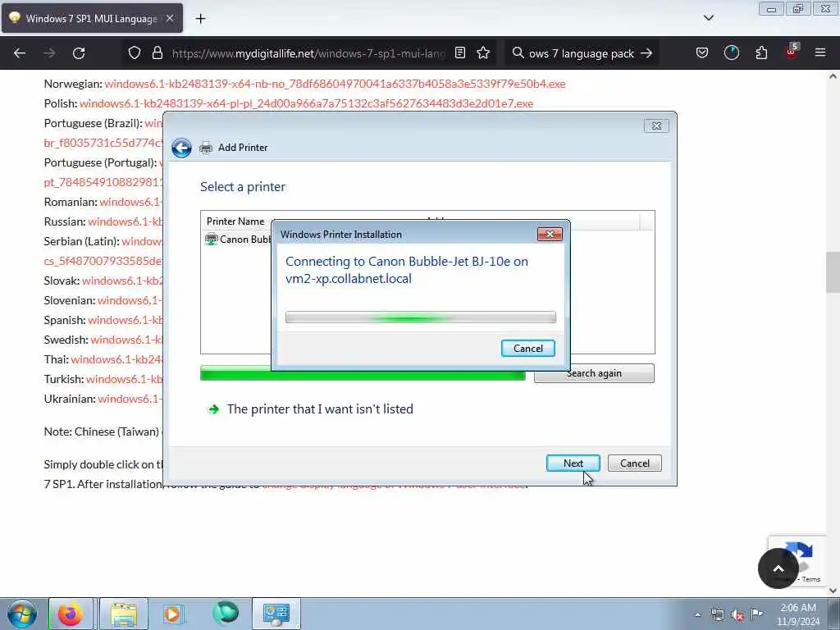Click the address bar URL field

308,53
